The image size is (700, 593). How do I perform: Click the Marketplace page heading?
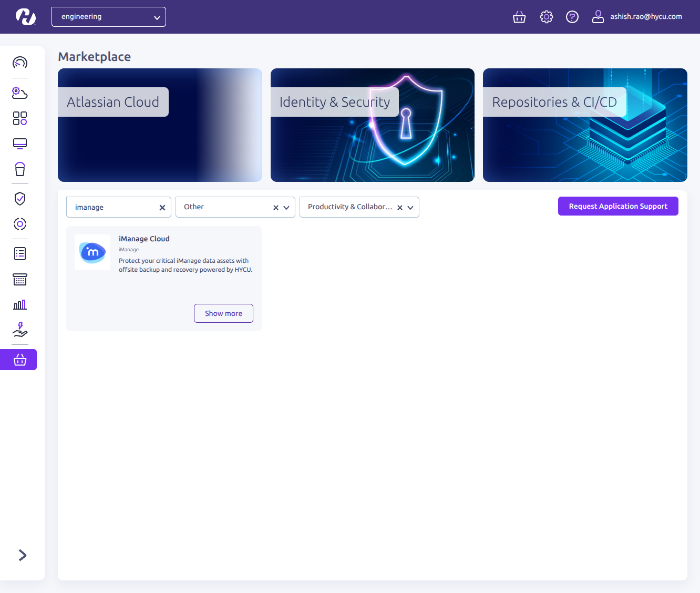point(95,57)
